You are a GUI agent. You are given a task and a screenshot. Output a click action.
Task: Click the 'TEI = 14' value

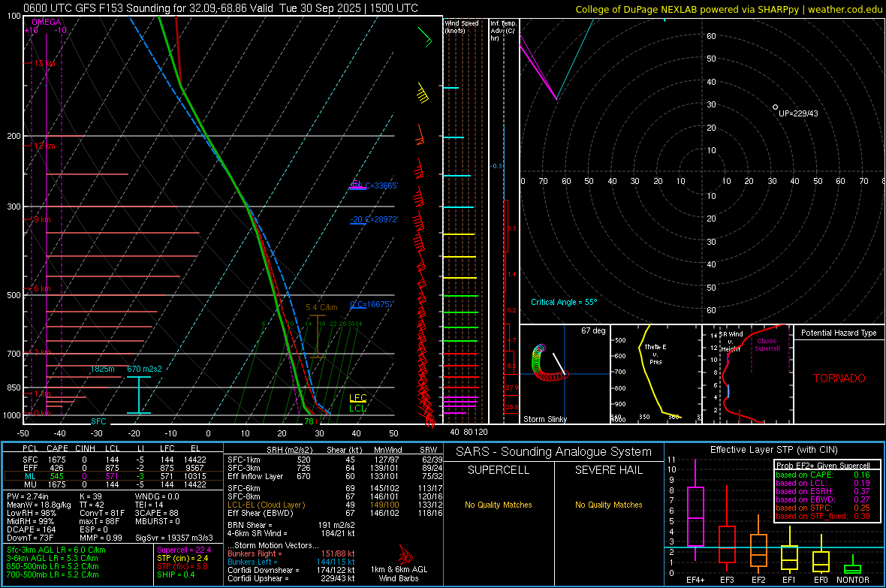pos(149,505)
